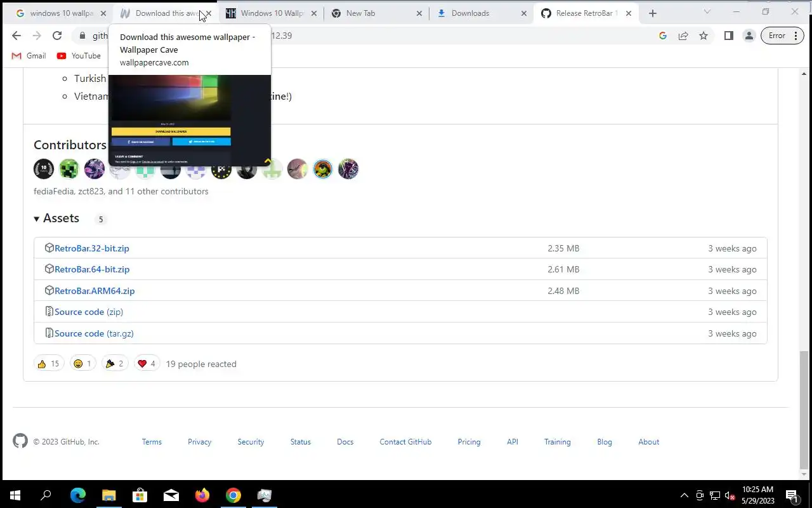Viewport: 812px width, 508px height.
Task: Switch to the Windows 10 Wallpaper tab
Action: click(x=272, y=13)
